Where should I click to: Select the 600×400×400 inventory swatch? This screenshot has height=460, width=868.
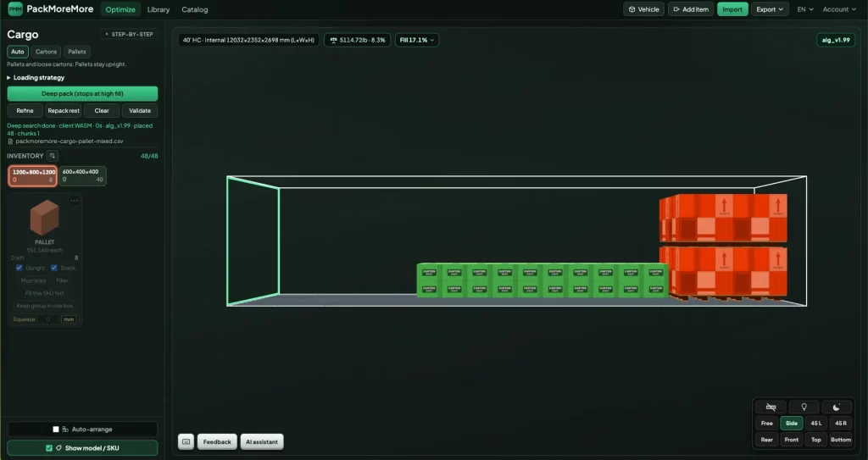tap(82, 175)
